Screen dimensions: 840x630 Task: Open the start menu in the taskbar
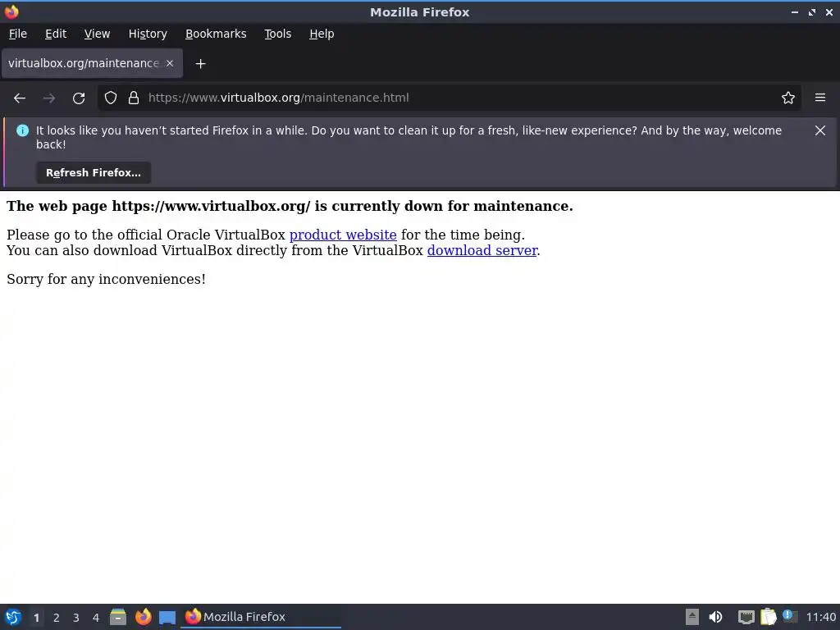pos(13,617)
